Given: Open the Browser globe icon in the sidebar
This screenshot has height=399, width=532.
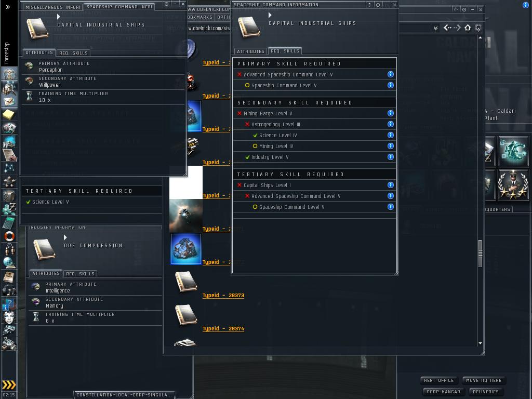Looking at the screenshot, I should tap(9, 263).
